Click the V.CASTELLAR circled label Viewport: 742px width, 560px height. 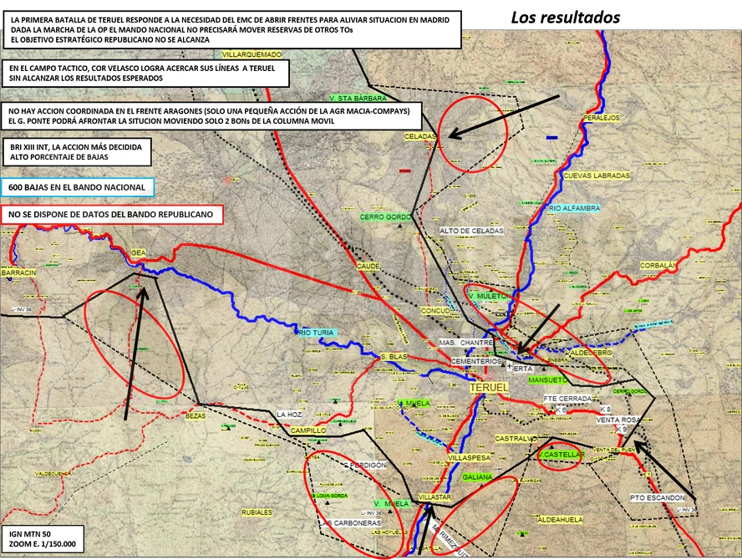point(562,455)
